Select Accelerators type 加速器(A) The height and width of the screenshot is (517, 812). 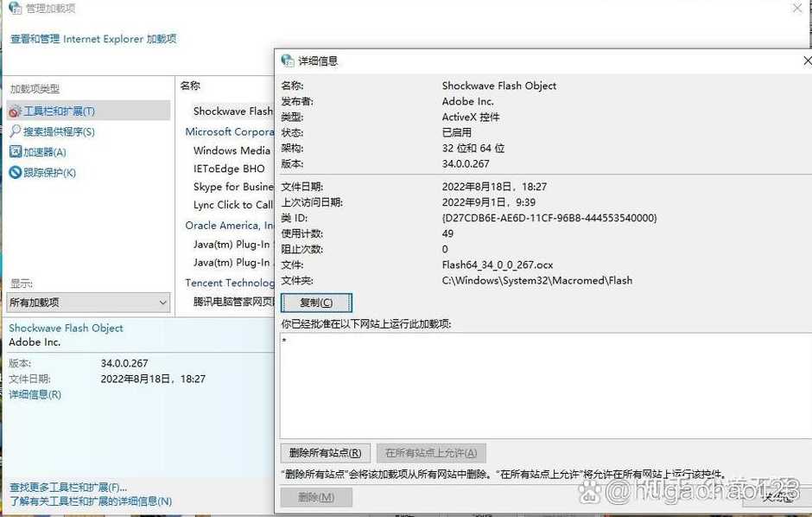pyautogui.click(x=38, y=152)
